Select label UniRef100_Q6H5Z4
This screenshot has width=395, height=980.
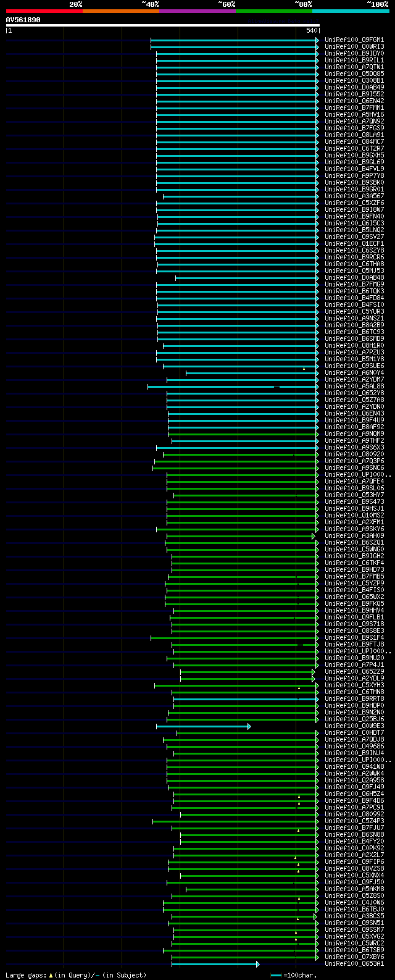point(354,794)
